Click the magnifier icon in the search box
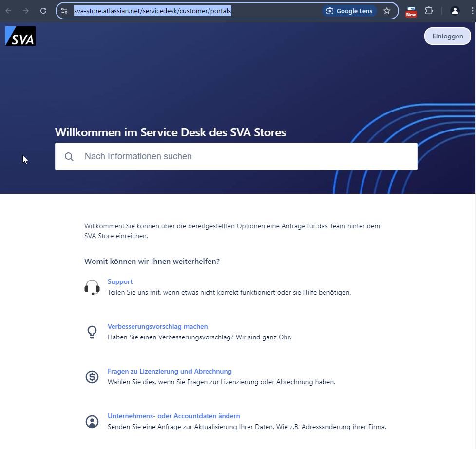 [x=69, y=157]
